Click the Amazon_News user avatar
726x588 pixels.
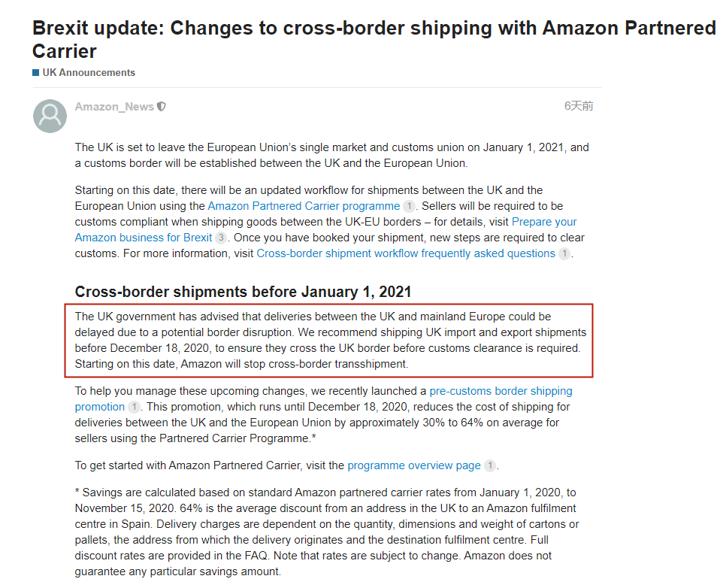(x=50, y=116)
